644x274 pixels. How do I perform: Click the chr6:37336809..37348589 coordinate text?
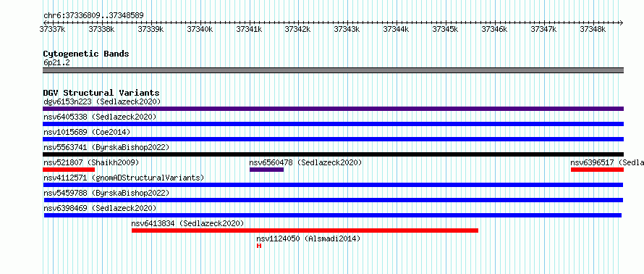[93, 16]
